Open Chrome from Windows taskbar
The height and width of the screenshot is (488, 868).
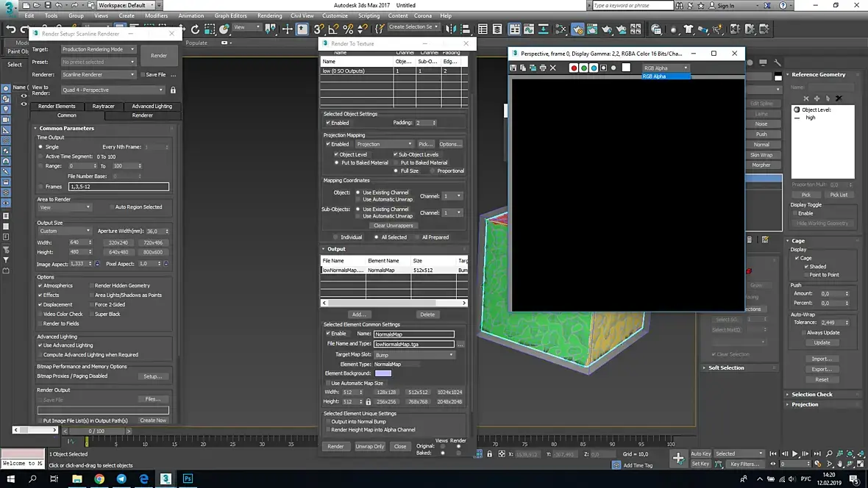tap(99, 478)
